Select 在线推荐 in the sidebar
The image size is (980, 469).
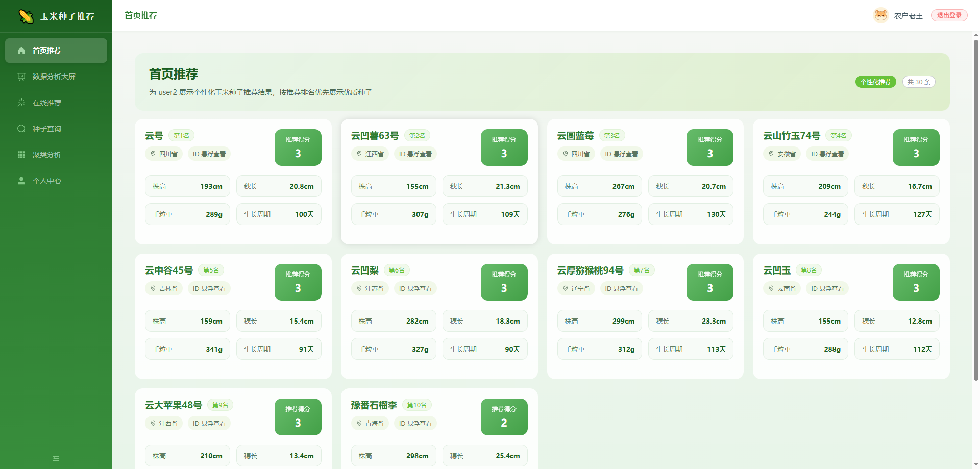click(x=56, y=103)
